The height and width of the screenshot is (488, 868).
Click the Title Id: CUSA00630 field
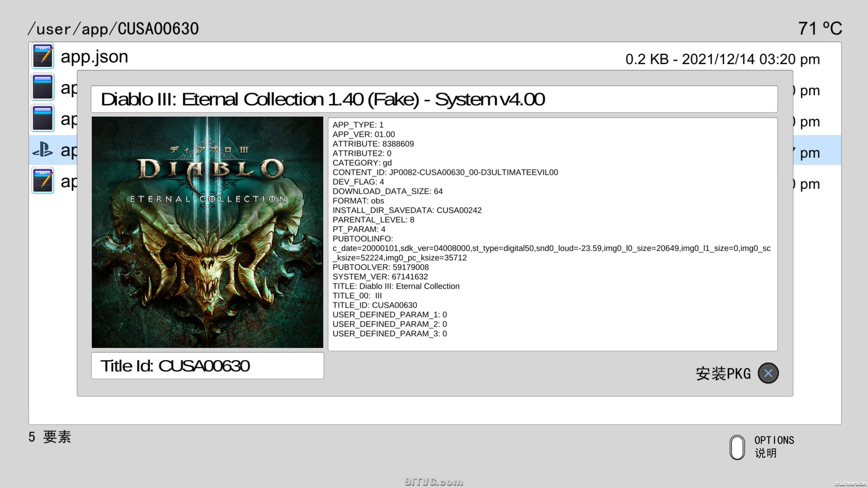pyautogui.click(x=208, y=366)
